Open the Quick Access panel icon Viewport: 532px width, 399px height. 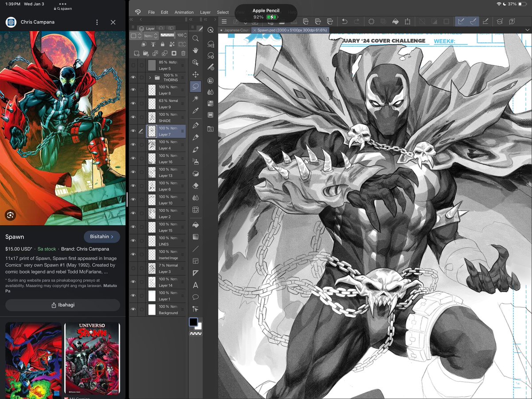210,30
